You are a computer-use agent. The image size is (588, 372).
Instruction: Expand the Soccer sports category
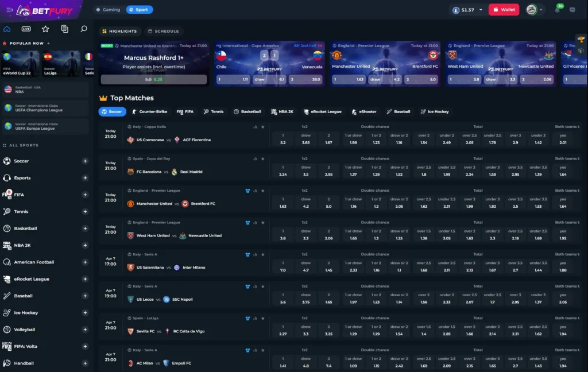(x=85, y=161)
